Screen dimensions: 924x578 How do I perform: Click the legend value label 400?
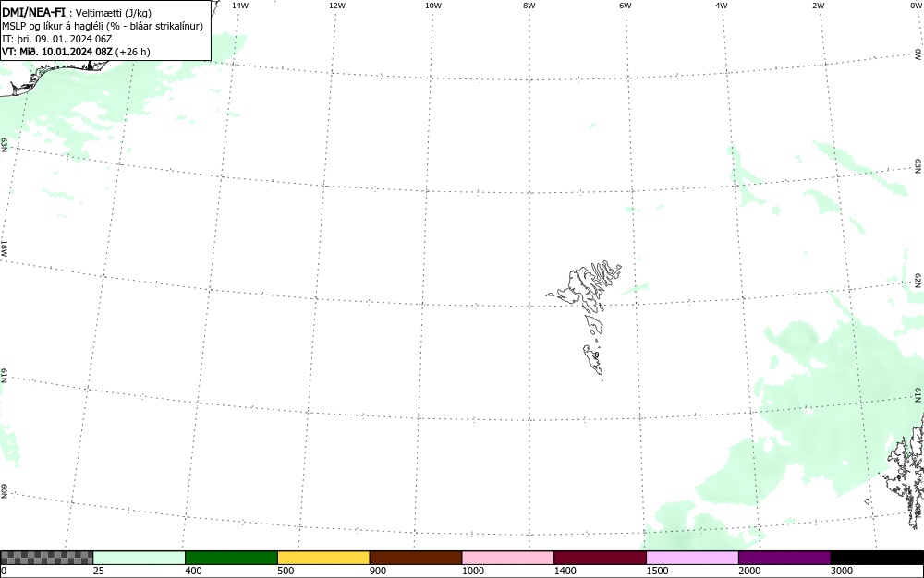tap(193, 571)
